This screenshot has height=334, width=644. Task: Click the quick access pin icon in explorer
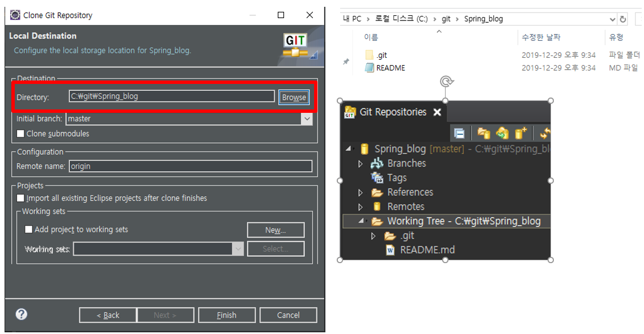(346, 62)
